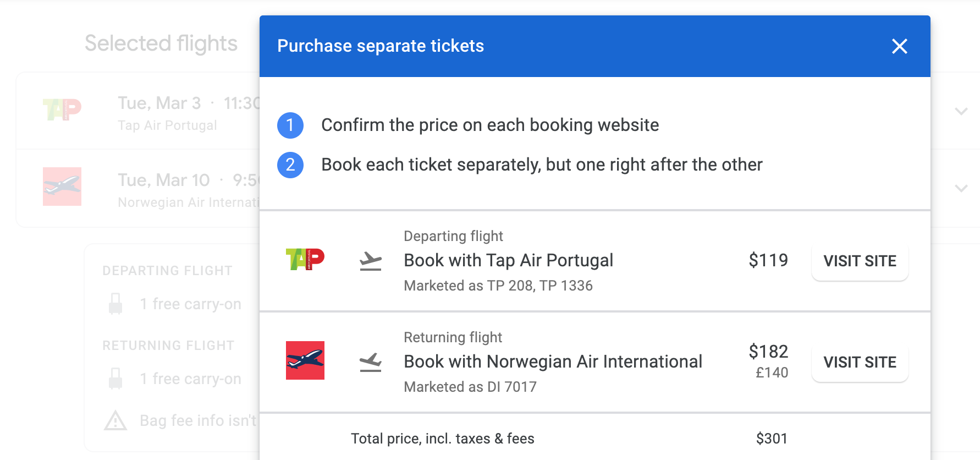980x460 pixels.
Task: Expand the Tue, Mar 3 flight details chevron
Action: coord(961,111)
